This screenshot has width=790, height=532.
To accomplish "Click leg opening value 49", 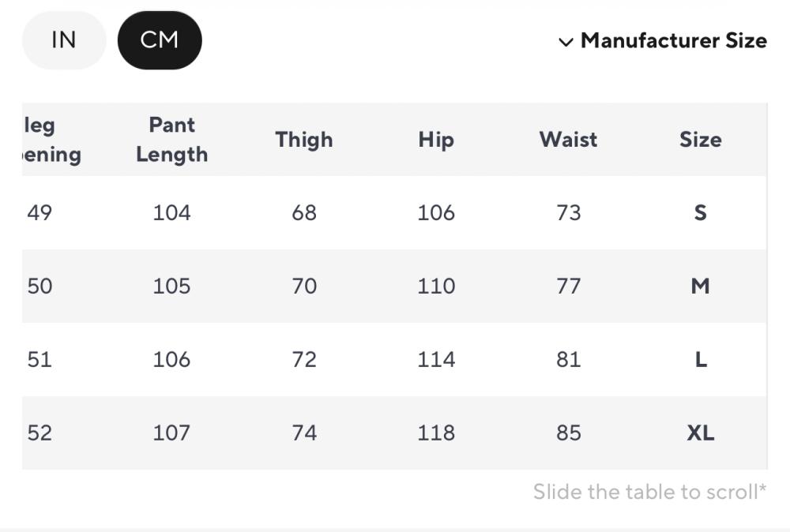I will tap(39, 213).
